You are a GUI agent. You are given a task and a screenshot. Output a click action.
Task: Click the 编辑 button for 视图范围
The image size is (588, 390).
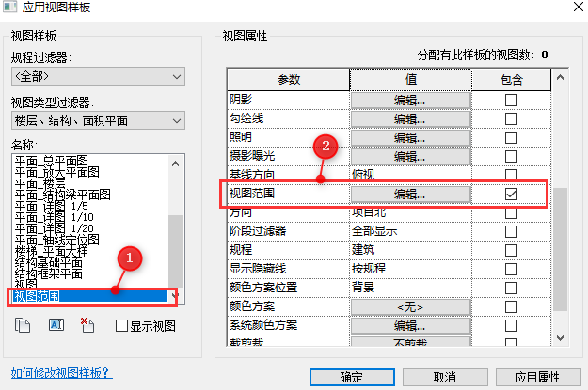[410, 195]
